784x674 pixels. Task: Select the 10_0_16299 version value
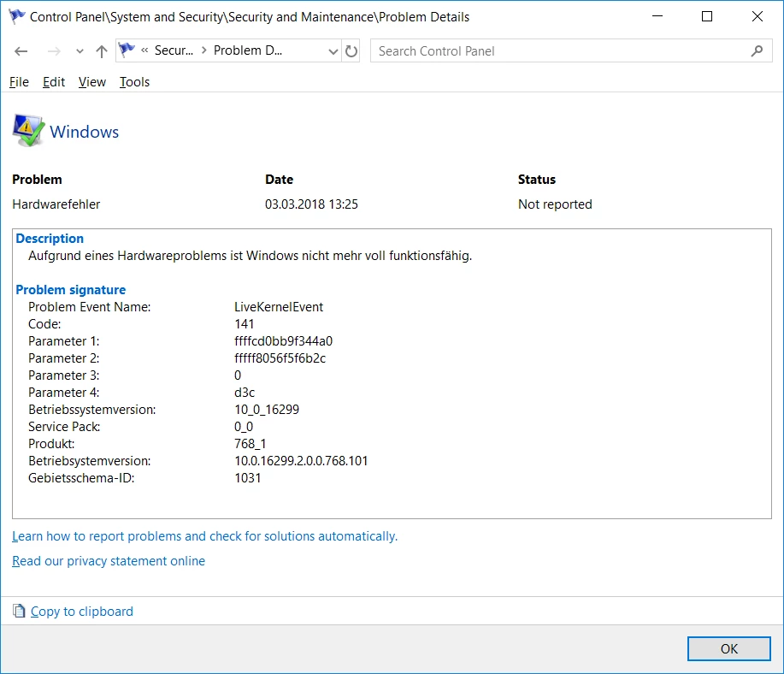point(267,410)
